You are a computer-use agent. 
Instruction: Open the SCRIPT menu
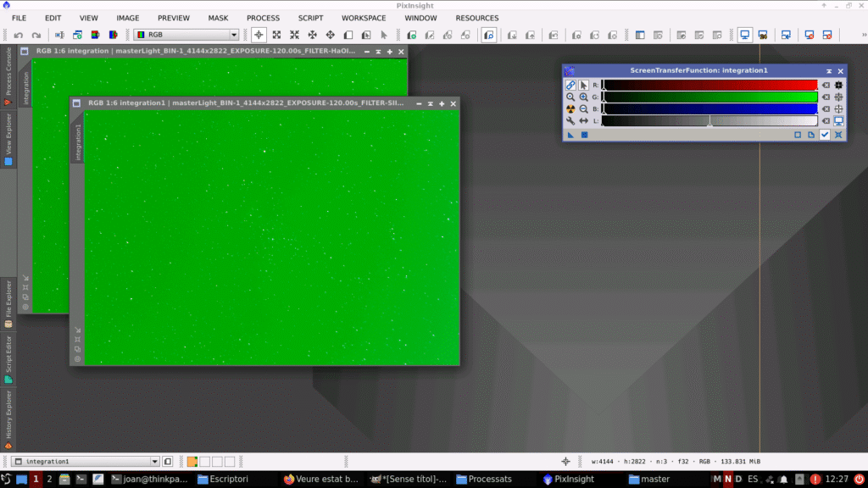click(310, 18)
